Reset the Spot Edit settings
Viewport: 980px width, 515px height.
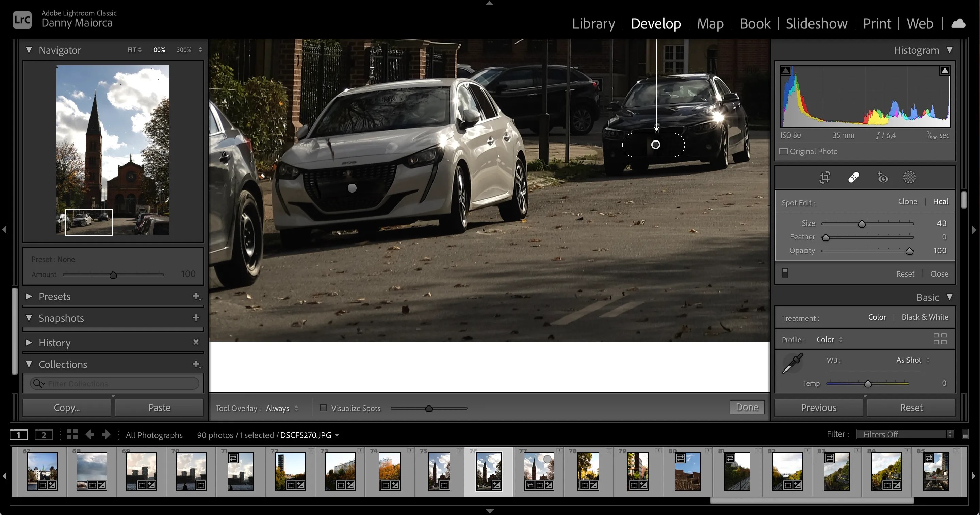[x=905, y=273]
